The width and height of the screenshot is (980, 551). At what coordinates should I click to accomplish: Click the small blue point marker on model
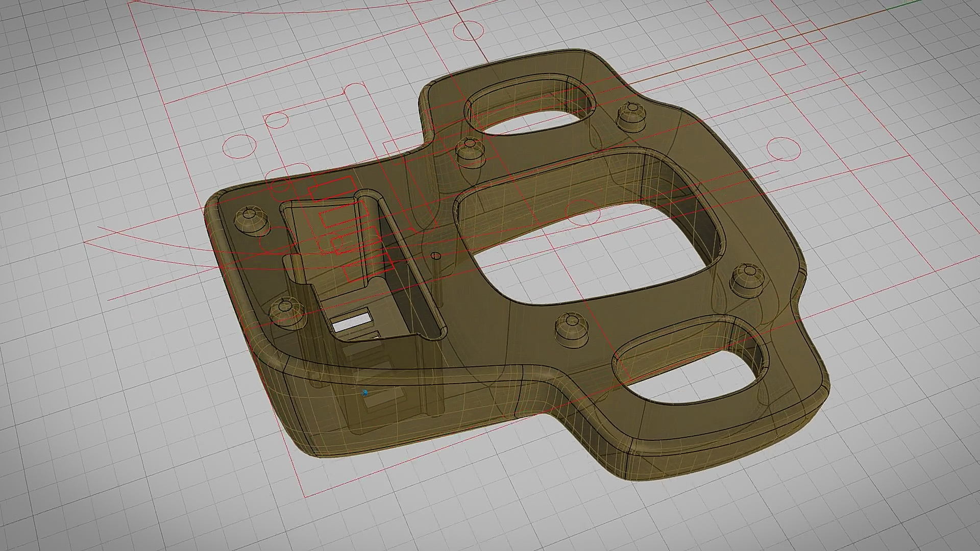click(364, 393)
